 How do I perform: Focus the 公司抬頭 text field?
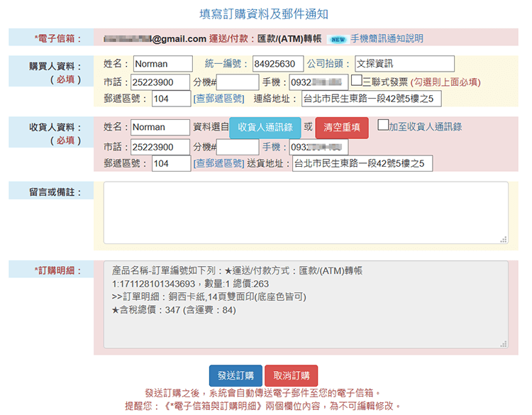click(404, 64)
